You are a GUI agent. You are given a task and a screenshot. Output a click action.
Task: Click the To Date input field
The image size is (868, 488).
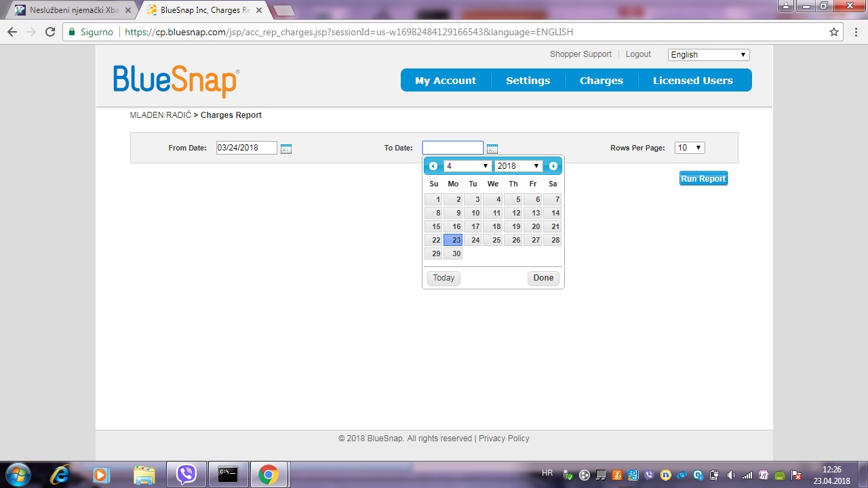click(x=453, y=148)
